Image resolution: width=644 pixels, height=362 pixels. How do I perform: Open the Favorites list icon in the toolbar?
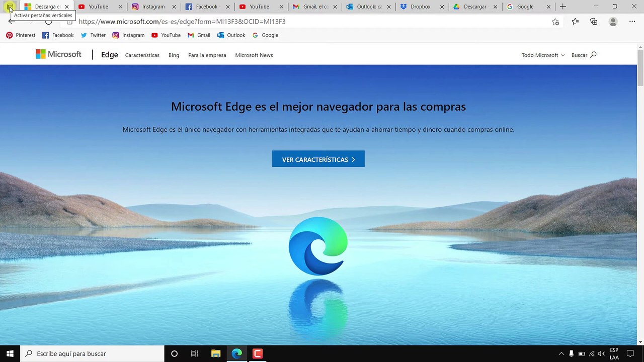click(x=575, y=22)
